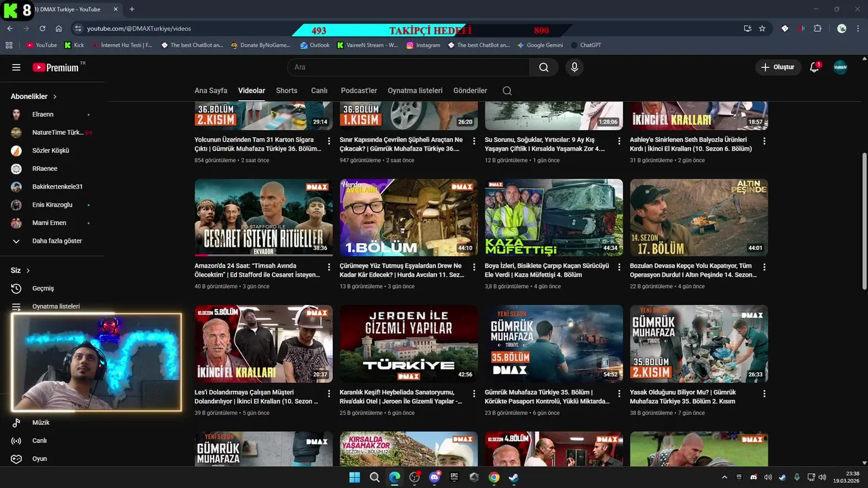Open Sözler Köşkü subscription channel
This screenshot has height=488, width=868.
tap(52, 150)
